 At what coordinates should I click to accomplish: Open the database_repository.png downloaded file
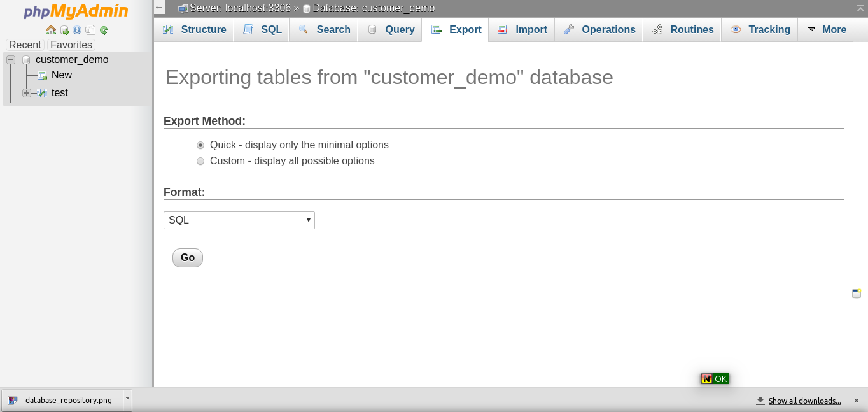click(62, 401)
